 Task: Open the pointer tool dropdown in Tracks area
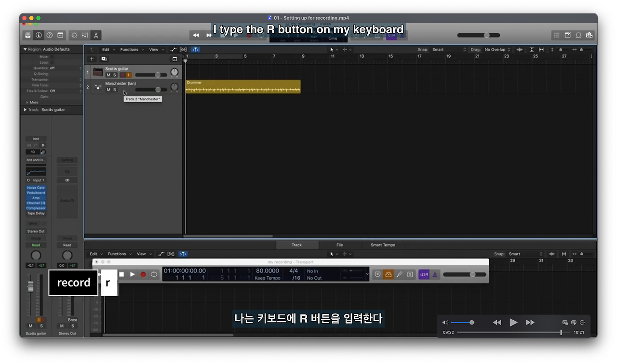coord(334,50)
